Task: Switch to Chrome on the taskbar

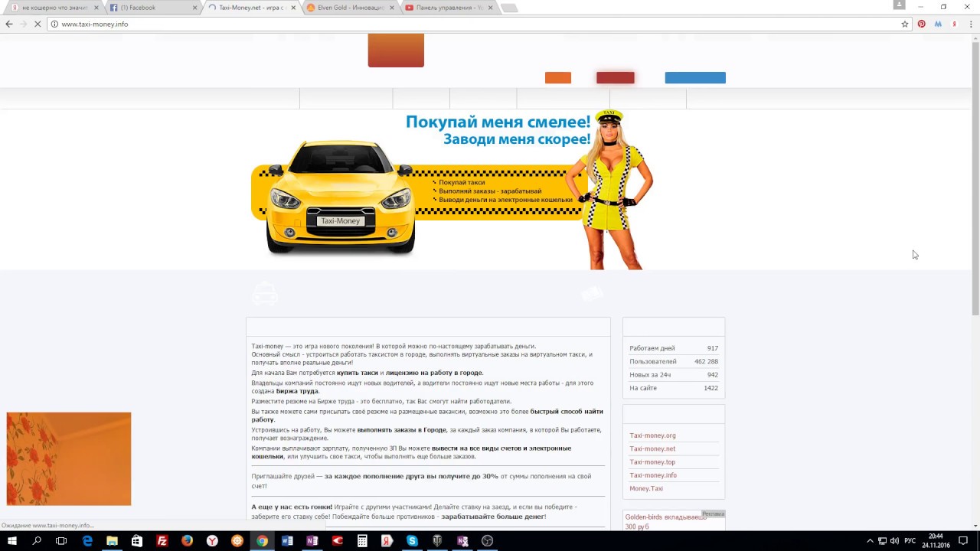Action: [262, 541]
